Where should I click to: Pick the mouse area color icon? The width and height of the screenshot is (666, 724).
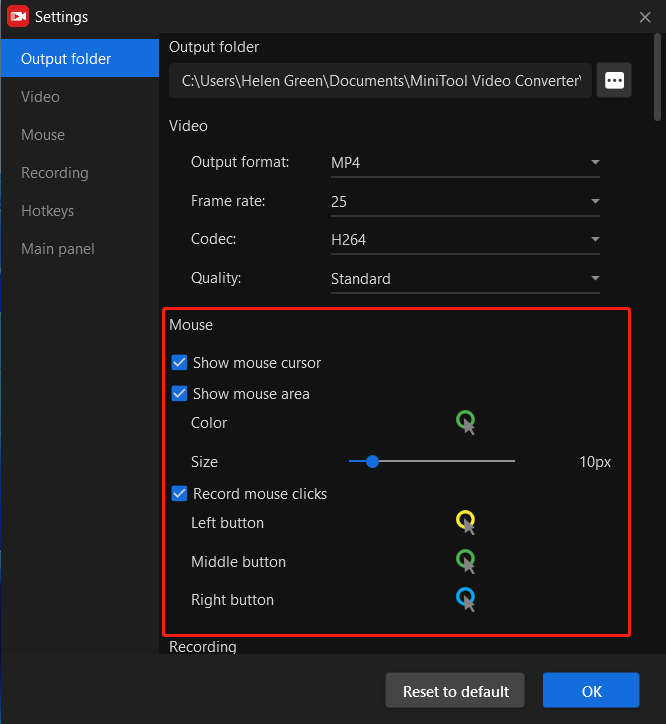coord(466,422)
